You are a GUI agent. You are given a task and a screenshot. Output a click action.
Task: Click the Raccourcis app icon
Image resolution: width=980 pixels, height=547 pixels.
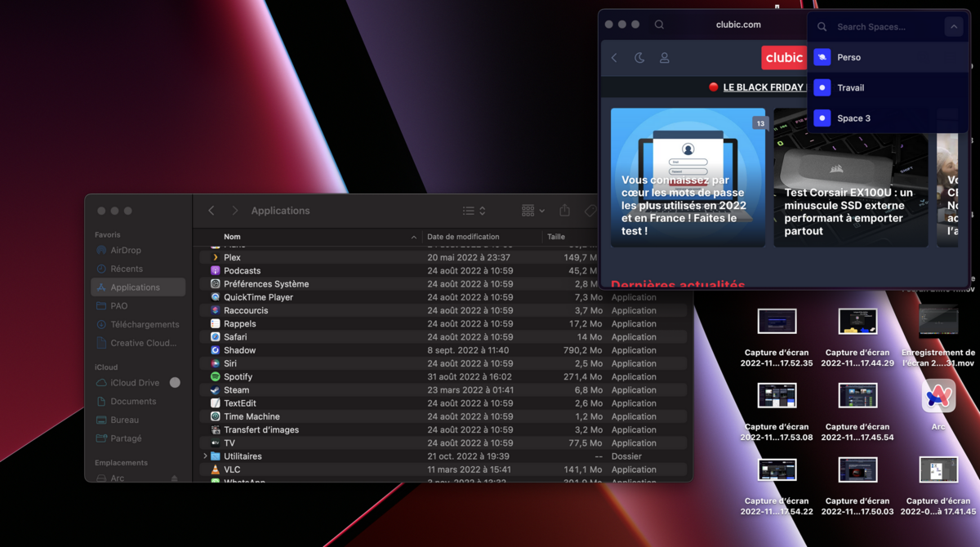[x=216, y=310]
